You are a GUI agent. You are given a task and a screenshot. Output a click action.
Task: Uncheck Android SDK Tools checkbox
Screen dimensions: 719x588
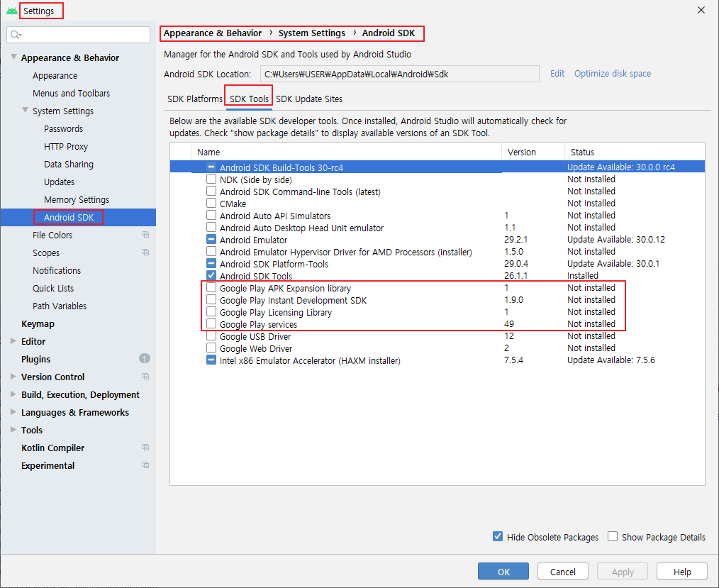[x=211, y=276]
